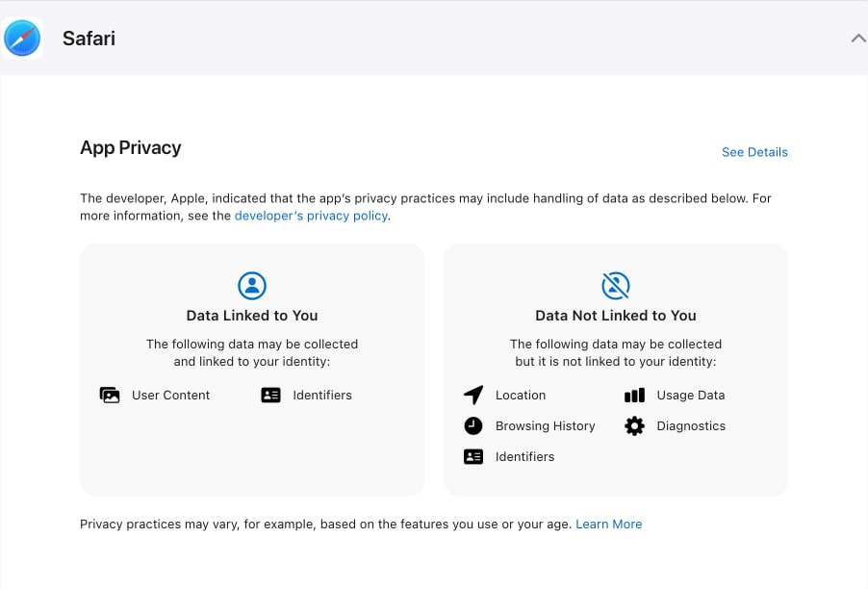Image resolution: width=868 pixels, height=589 pixels.
Task: Collapse the Safari section chevron
Action: point(858,38)
